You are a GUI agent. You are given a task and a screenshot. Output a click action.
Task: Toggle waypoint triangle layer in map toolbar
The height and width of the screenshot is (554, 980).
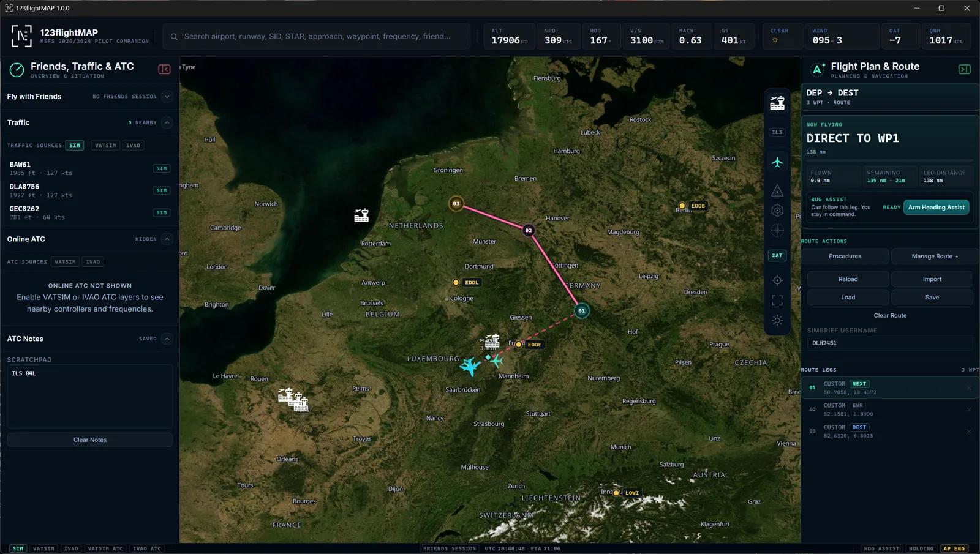click(x=777, y=190)
